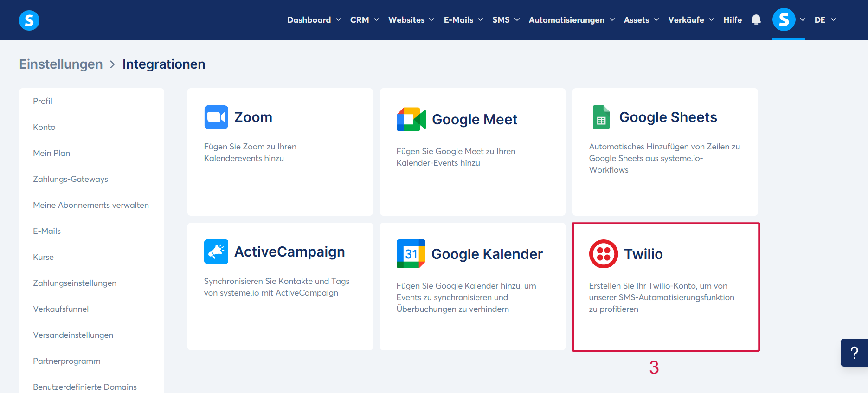Click the ActiveCampaign Kontakte und Tags description
The image size is (868, 393).
pos(276,287)
